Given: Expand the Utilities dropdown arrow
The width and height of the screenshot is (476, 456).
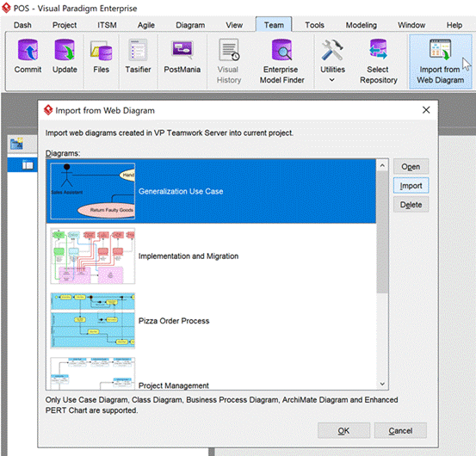Looking at the screenshot, I should pyautogui.click(x=332, y=80).
